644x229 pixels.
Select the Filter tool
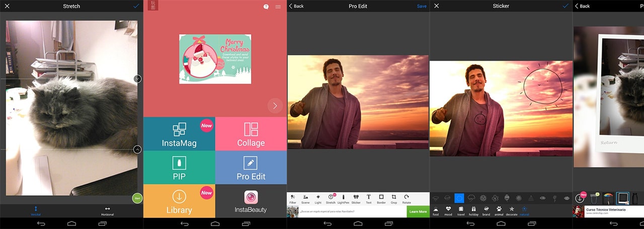[x=293, y=199]
